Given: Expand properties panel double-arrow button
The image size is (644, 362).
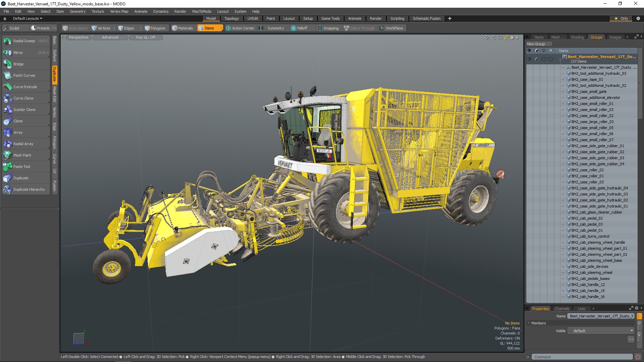Looking at the screenshot, I should (631, 339).
